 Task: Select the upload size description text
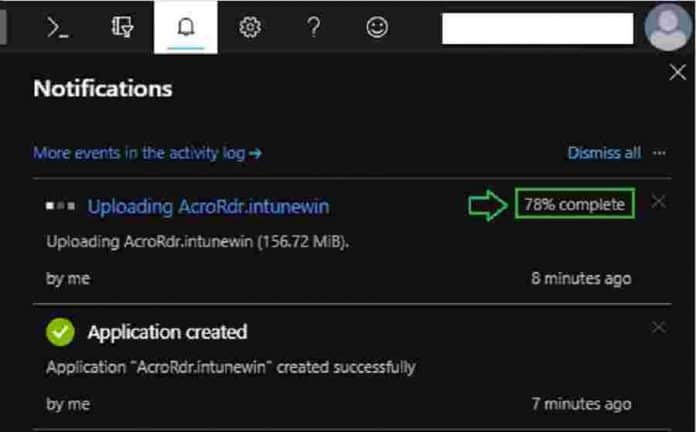coord(198,242)
